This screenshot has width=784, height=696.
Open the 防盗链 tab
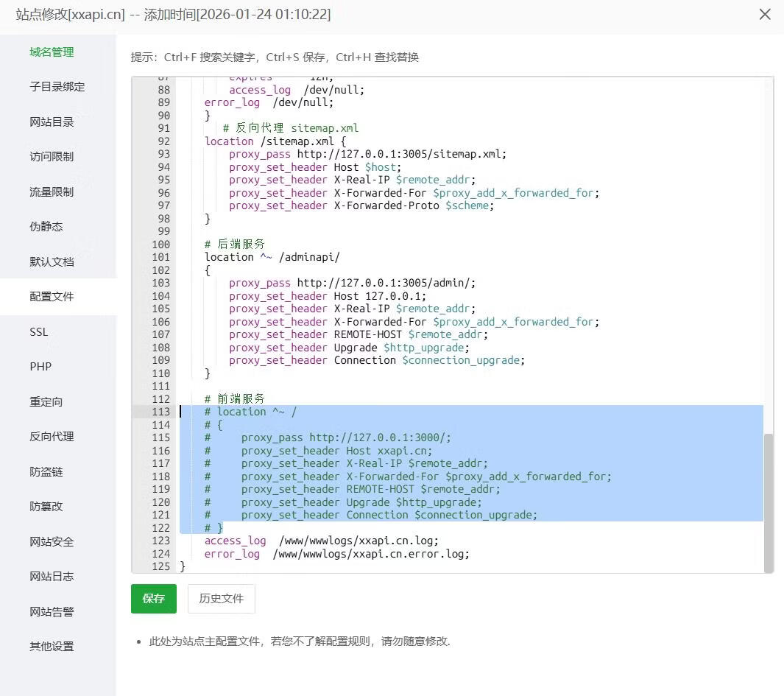(x=46, y=472)
